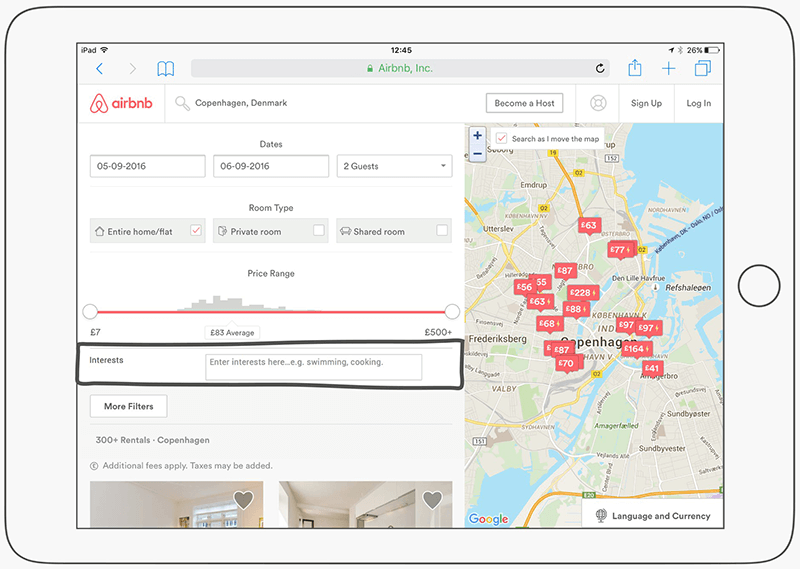Click the Interests input field

[314, 367]
